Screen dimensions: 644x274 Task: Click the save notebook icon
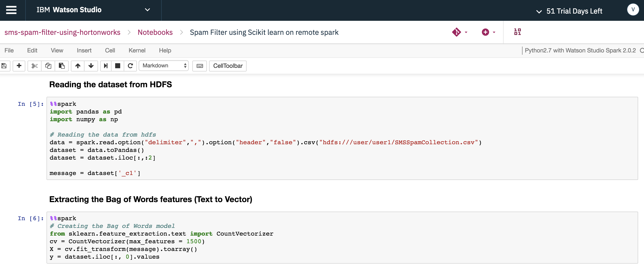[x=4, y=66]
